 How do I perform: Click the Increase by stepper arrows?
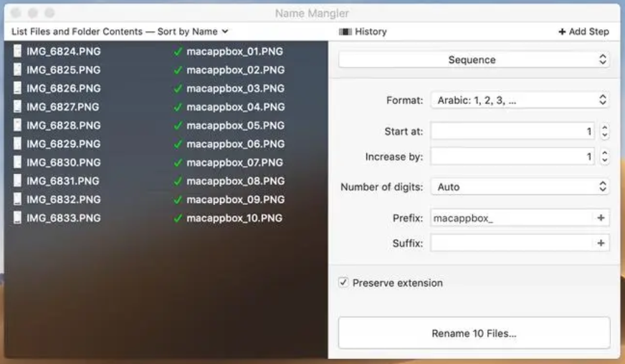605,156
